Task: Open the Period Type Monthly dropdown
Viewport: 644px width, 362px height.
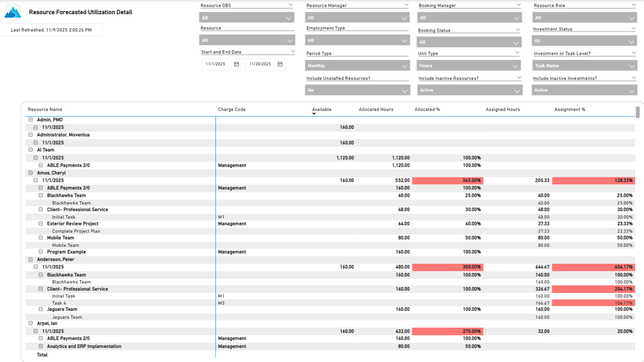Action: [357, 66]
